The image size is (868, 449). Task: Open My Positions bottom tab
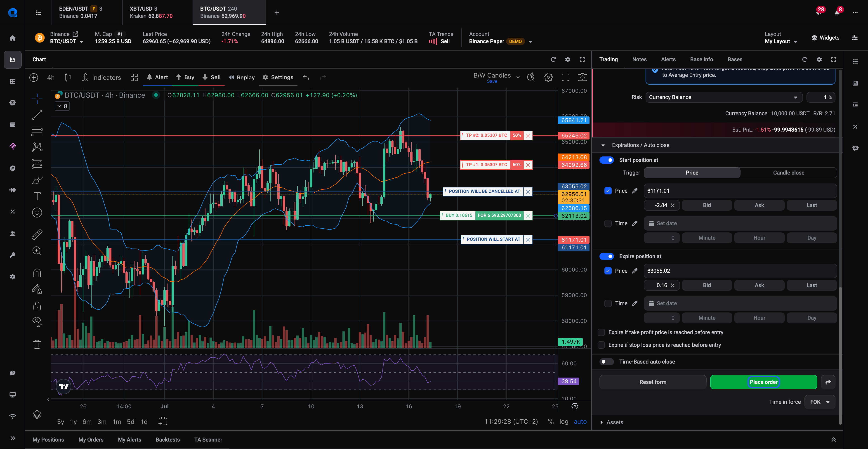pyautogui.click(x=48, y=440)
